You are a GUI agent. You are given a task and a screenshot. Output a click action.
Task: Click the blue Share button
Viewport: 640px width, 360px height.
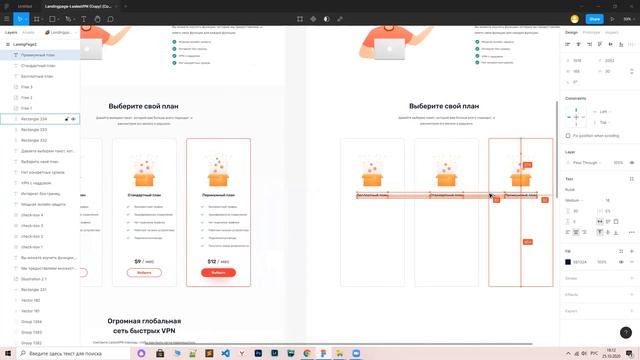(x=595, y=19)
